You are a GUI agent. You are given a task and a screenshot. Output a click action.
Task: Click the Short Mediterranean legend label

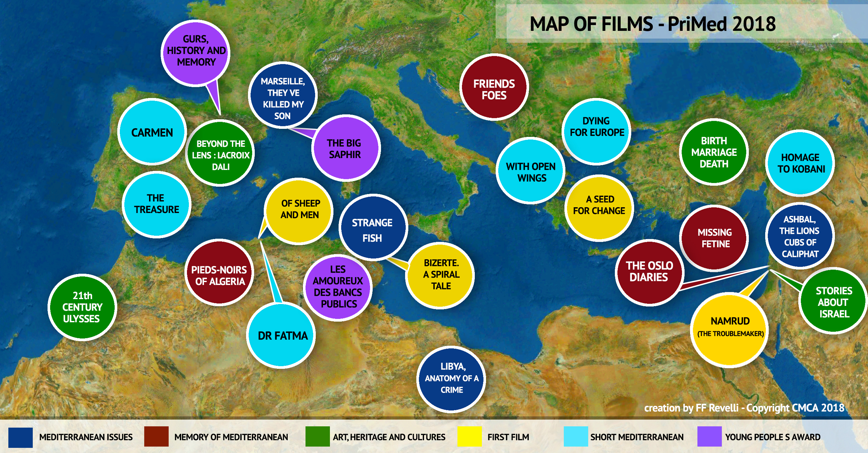[636, 437]
